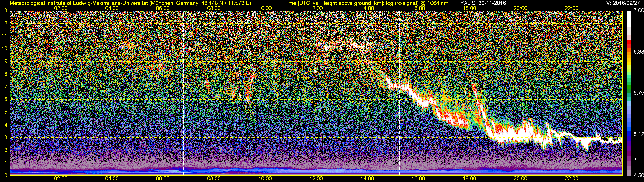Viewport: 644px width, 182px height.
Task: Click the 04:00 label on the bottom time axis
Action: click(x=112, y=179)
